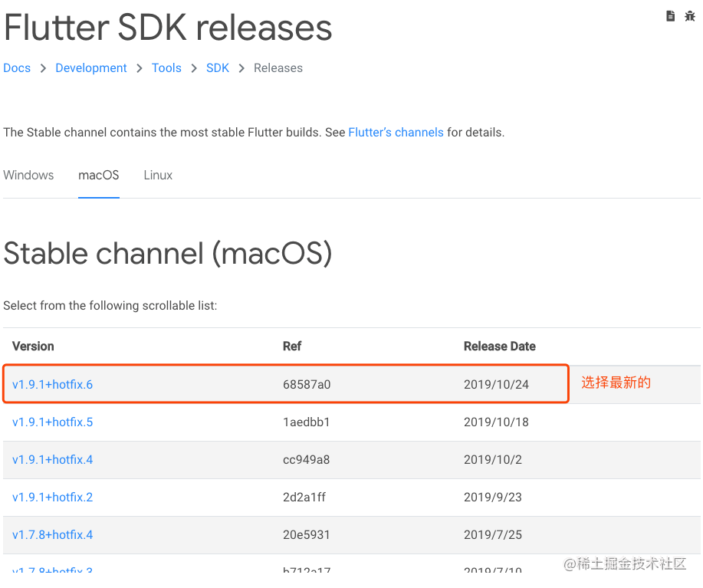Image resolution: width=703 pixels, height=588 pixels.
Task: Open the Docs breadcrumb link
Action: click(x=17, y=68)
